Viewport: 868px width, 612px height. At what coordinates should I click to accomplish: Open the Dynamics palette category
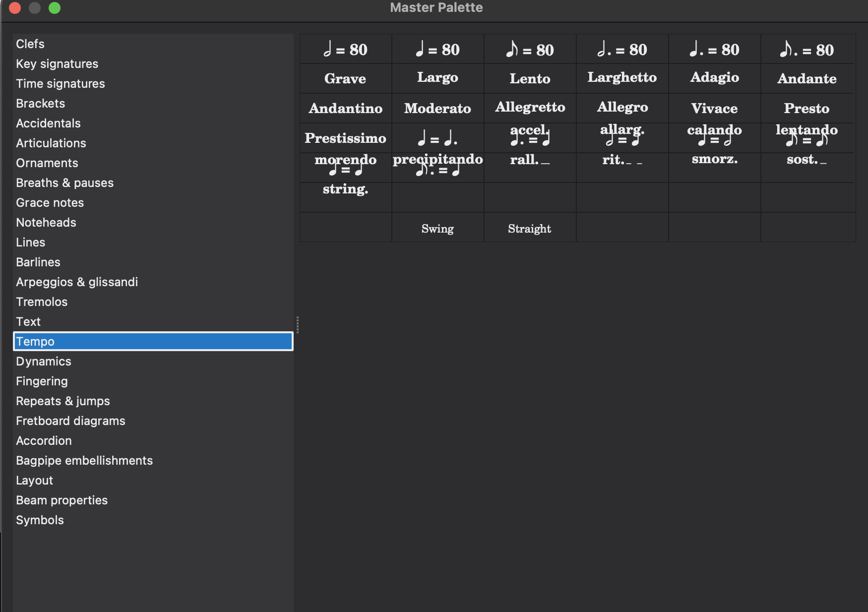43,361
